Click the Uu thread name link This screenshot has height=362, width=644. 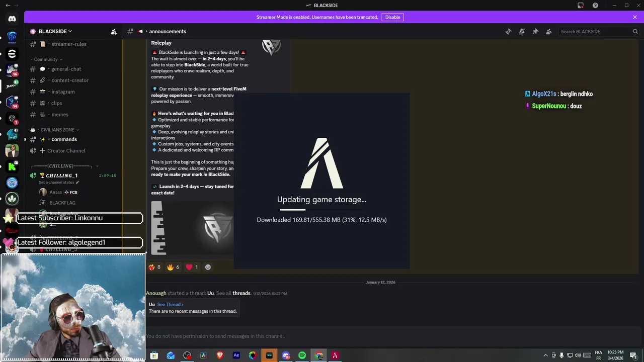(210, 293)
